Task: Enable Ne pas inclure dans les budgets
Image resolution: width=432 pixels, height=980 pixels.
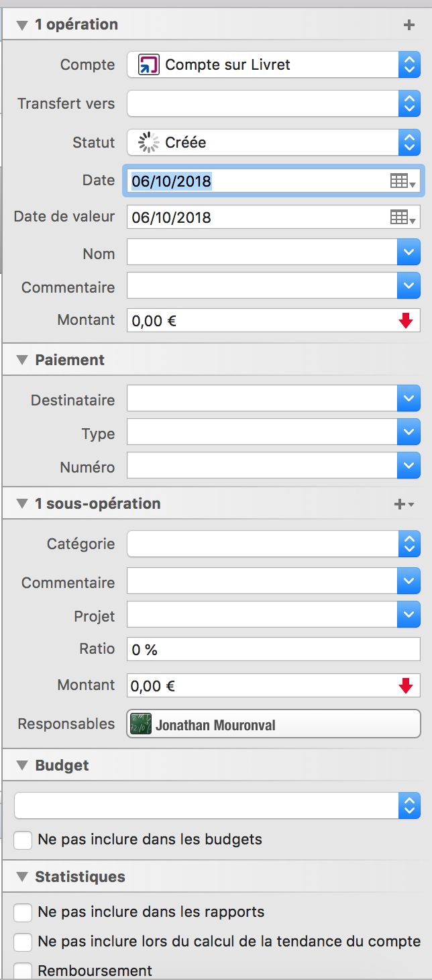Action: point(23,840)
